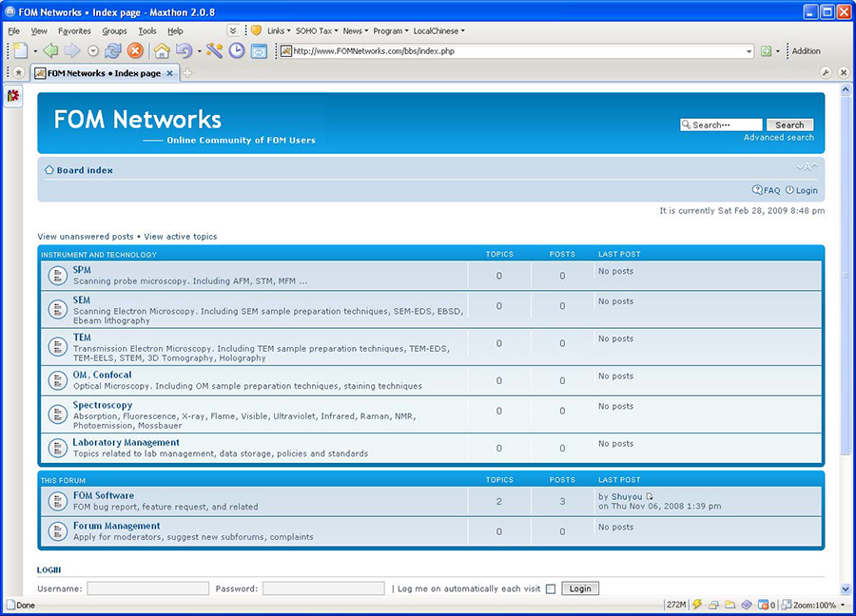This screenshot has height=616, width=856.
Task: Open the Tools menu
Action: point(146,30)
